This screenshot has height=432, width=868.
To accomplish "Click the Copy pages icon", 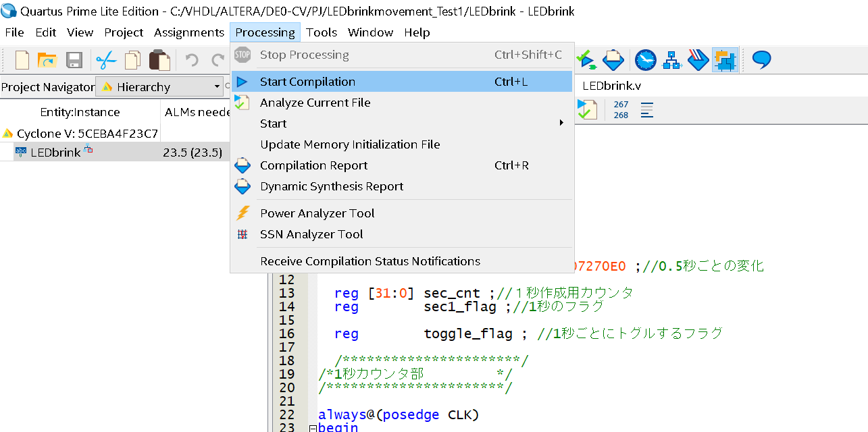I will (x=133, y=60).
